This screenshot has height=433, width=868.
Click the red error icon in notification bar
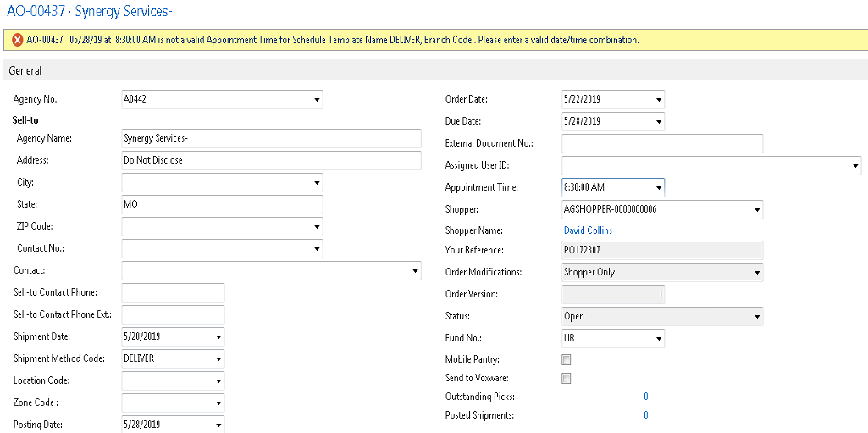17,40
